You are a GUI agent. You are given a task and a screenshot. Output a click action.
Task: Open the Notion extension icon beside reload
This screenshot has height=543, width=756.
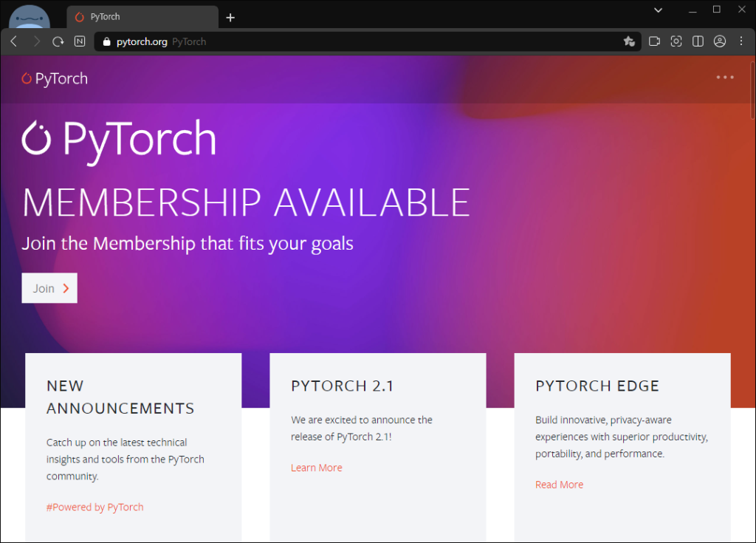tap(80, 41)
